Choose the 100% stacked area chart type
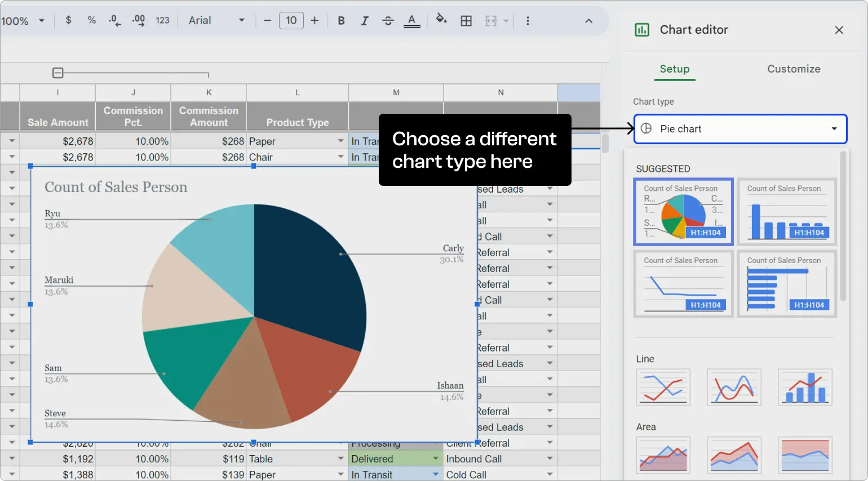The image size is (868, 481). point(805,455)
